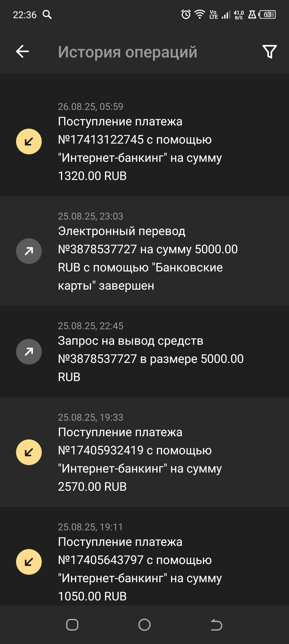Tap the back arrow in header
This screenshot has width=289, height=644.
(22, 52)
